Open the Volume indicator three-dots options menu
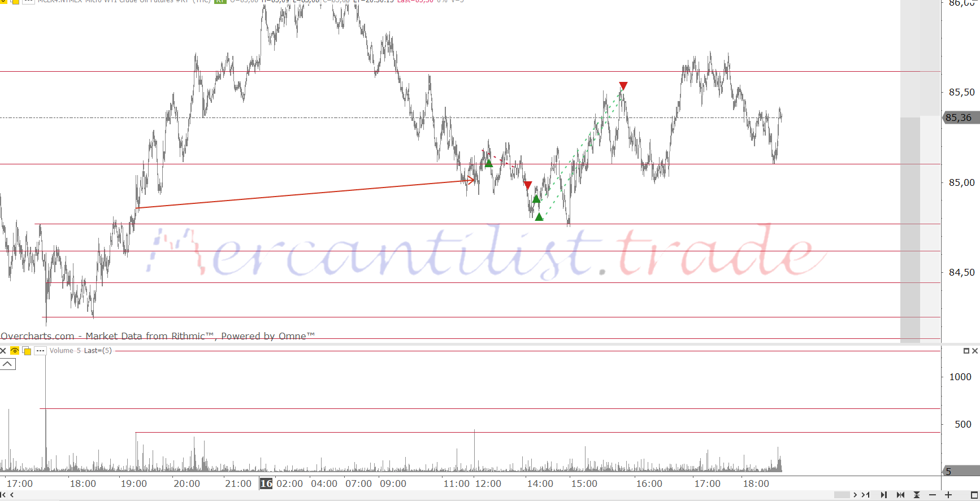This screenshot has height=501, width=980. pos(40,351)
